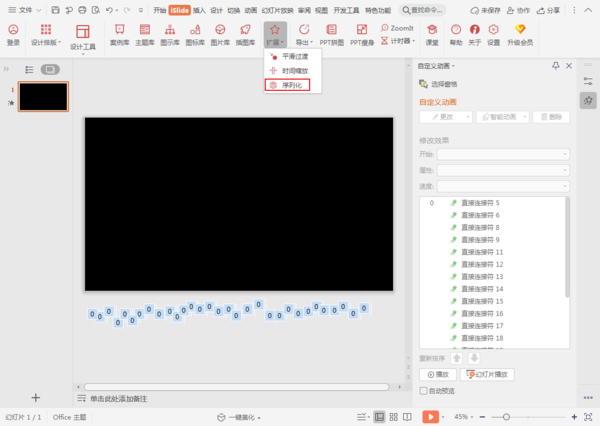This screenshot has width=600, height=426.
Task: Enable the 自动预览 checkbox
Action: pyautogui.click(x=423, y=391)
